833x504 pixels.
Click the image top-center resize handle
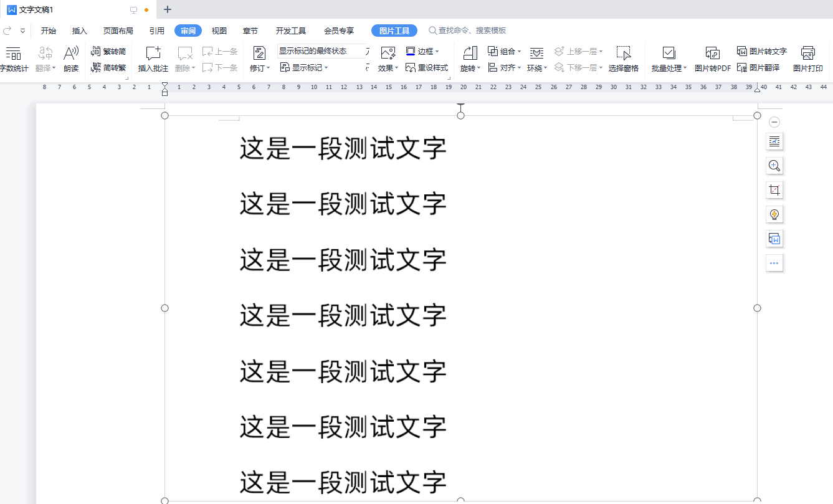pyautogui.click(x=461, y=115)
